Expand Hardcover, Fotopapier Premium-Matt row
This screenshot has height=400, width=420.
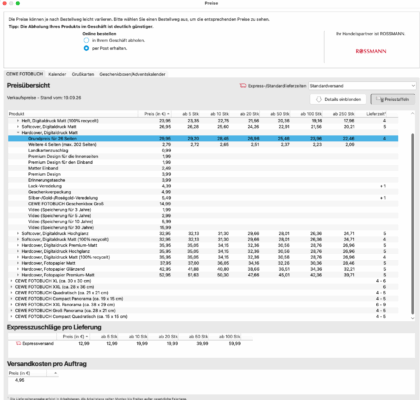[x=18, y=275]
